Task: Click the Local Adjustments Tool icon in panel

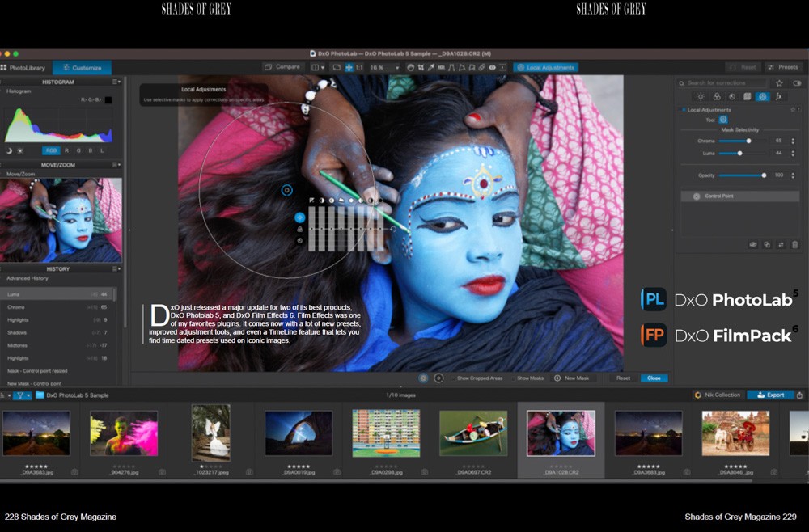Action: point(723,120)
